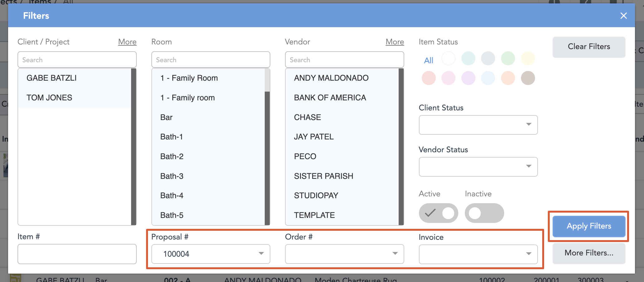Select taupe item status swatch
Image resolution: width=644 pixels, height=282 pixels.
pyautogui.click(x=528, y=78)
